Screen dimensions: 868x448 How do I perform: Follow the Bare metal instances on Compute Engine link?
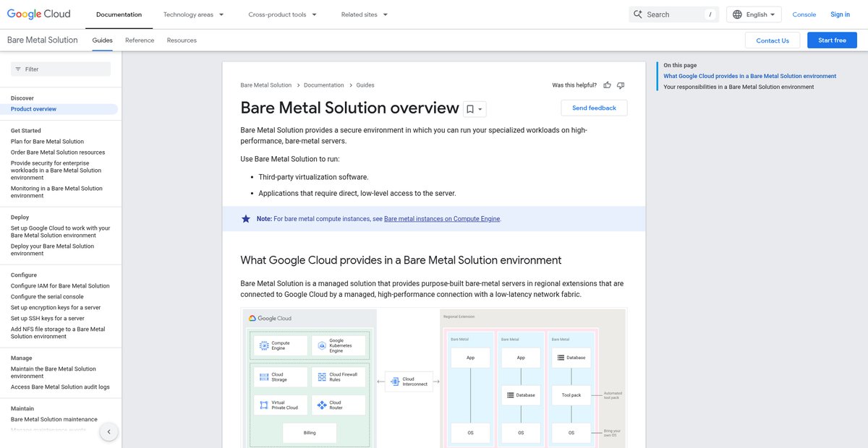point(442,219)
